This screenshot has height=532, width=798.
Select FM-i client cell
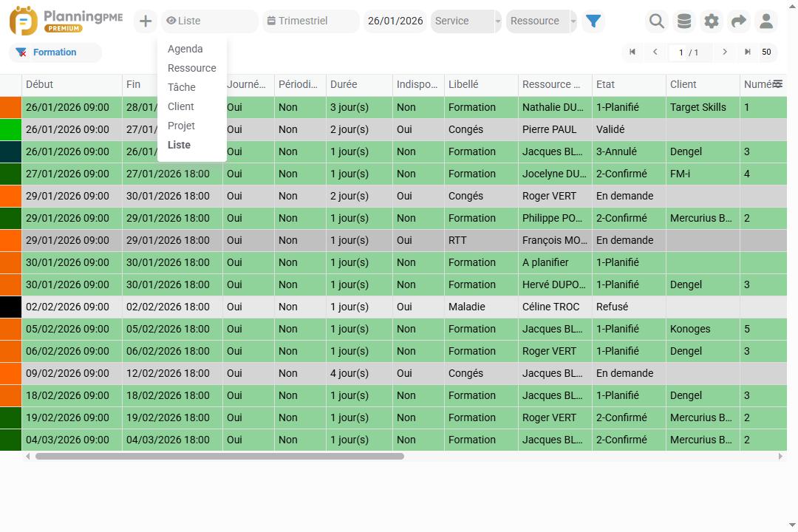pyautogui.click(x=703, y=174)
